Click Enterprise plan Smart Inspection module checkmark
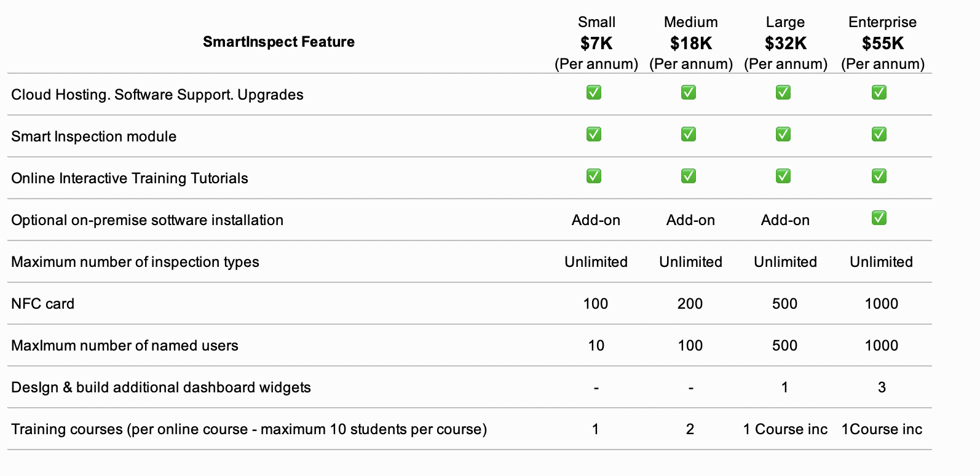This screenshot has height=476, width=980. point(879,135)
